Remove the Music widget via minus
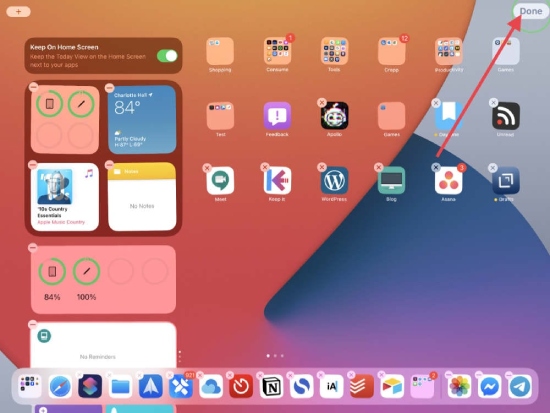This screenshot has height=413, width=550. pyautogui.click(x=33, y=164)
